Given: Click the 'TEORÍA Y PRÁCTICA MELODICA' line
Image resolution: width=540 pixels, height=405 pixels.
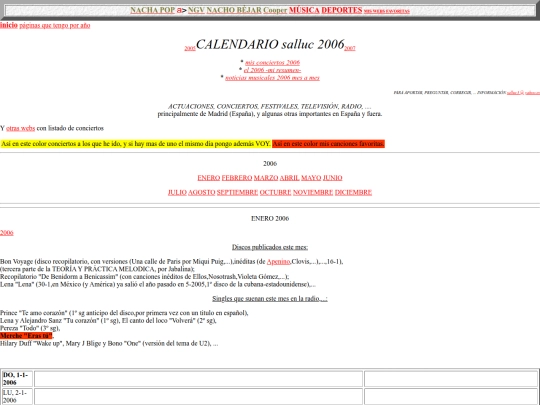Looking at the screenshot, I should 97,269.
